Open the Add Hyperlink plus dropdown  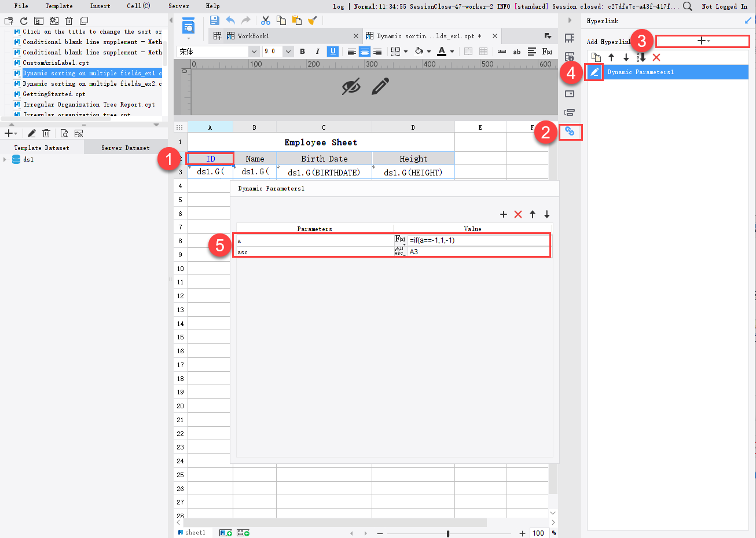click(x=703, y=41)
